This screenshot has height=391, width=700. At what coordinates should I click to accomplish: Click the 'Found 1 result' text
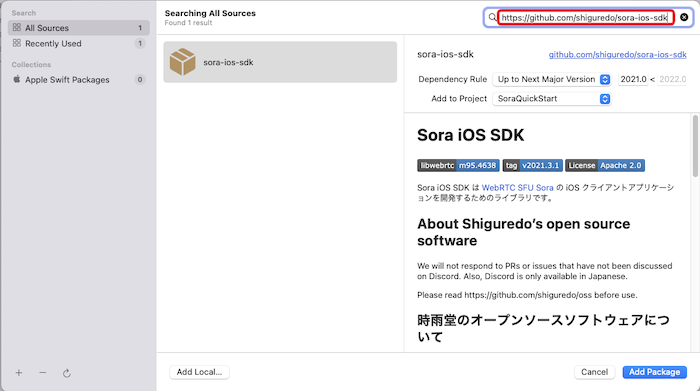tap(188, 23)
